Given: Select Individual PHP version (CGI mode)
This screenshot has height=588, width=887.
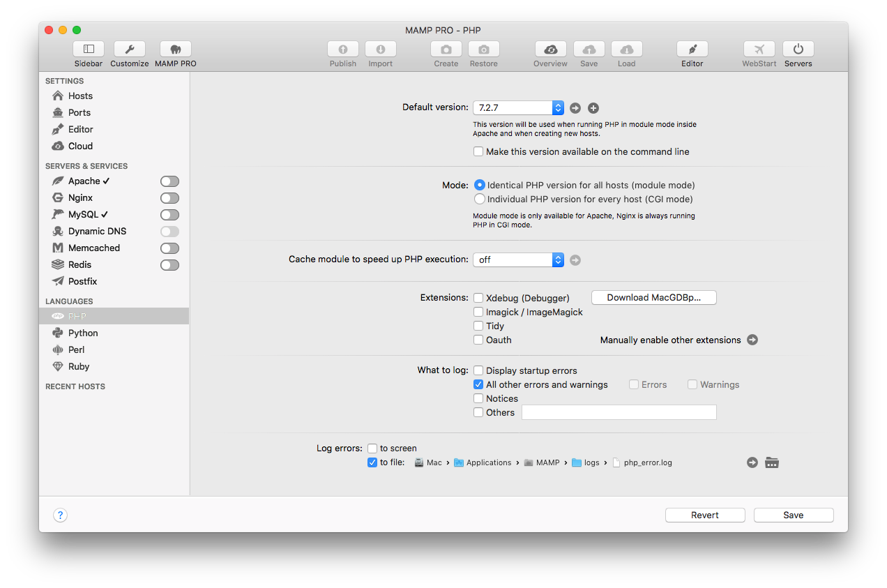Looking at the screenshot, I should [479, 199].
